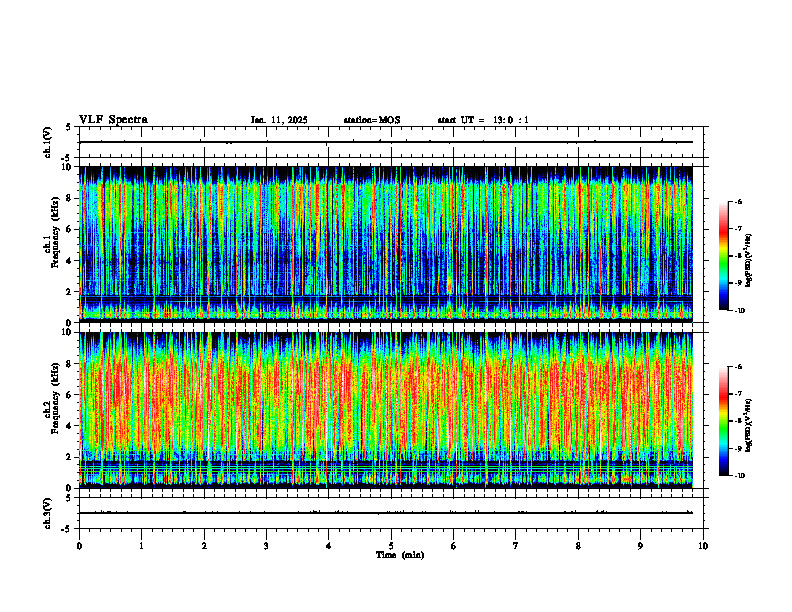Image resolution: width=792 pixels, height=612 pixels.
Task: Click the "-7" label on ch.2 colorbar
Action: click(x=737, y=394)
